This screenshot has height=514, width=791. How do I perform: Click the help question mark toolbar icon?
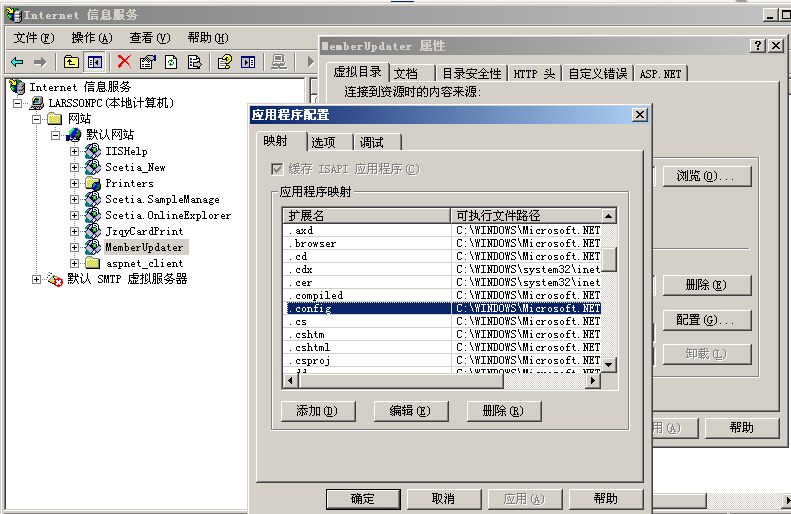point(225,62)
